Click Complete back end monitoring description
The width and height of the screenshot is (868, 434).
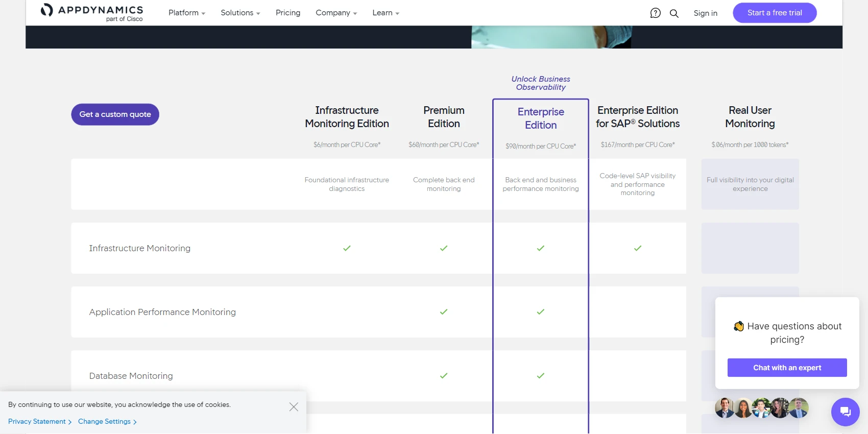pos(444,184)
